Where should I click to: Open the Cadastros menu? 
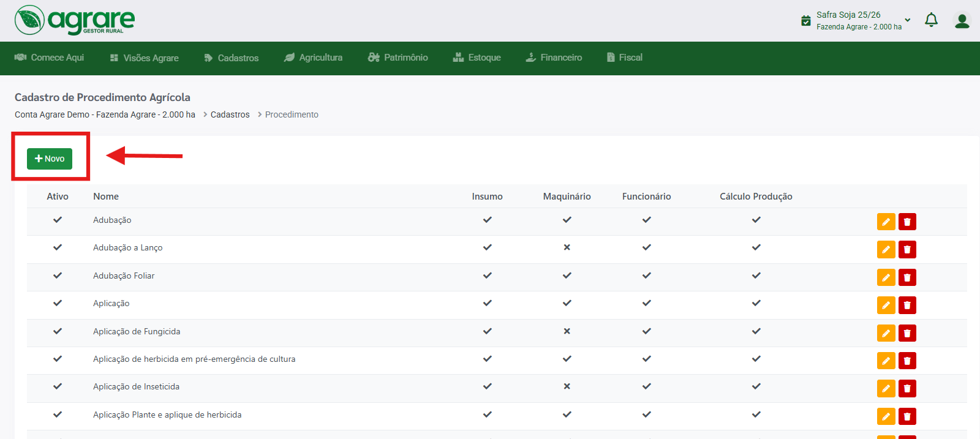(x=232, y=58)
